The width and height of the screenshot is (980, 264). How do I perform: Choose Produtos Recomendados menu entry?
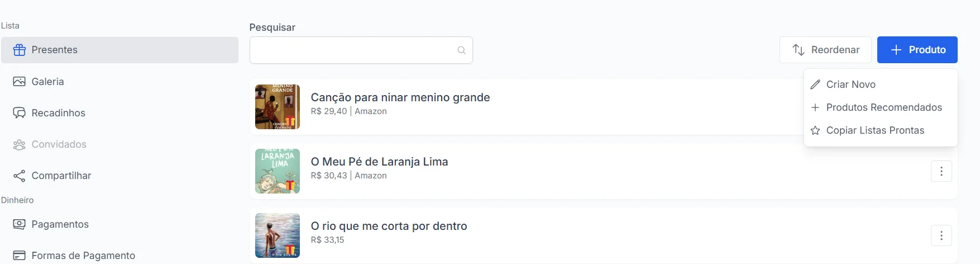pos(883,107)
